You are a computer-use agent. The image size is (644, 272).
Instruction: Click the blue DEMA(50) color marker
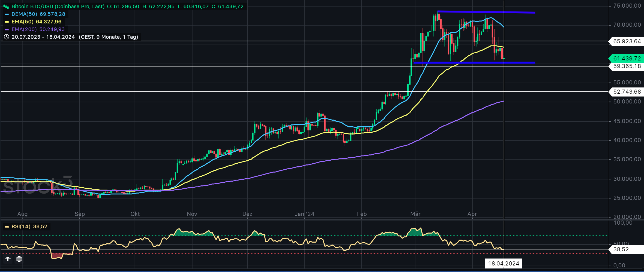tap(7, 14)
